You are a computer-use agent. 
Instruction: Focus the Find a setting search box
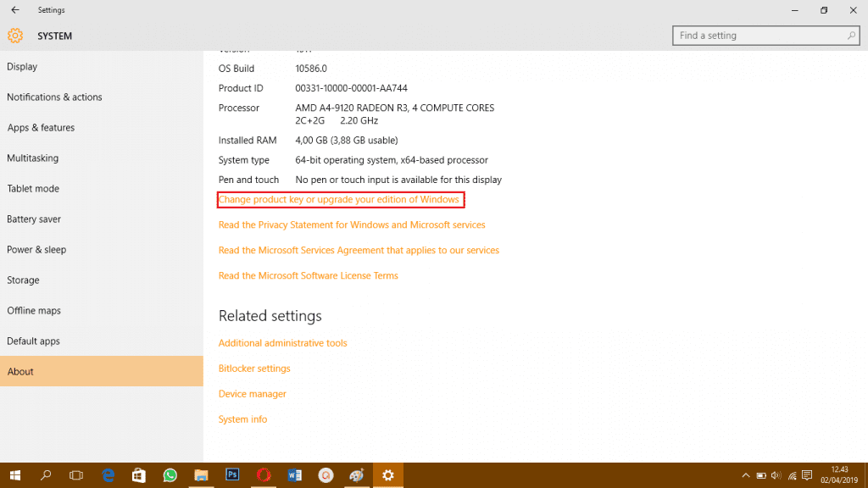pyautogui.click(x=766, y=36)
